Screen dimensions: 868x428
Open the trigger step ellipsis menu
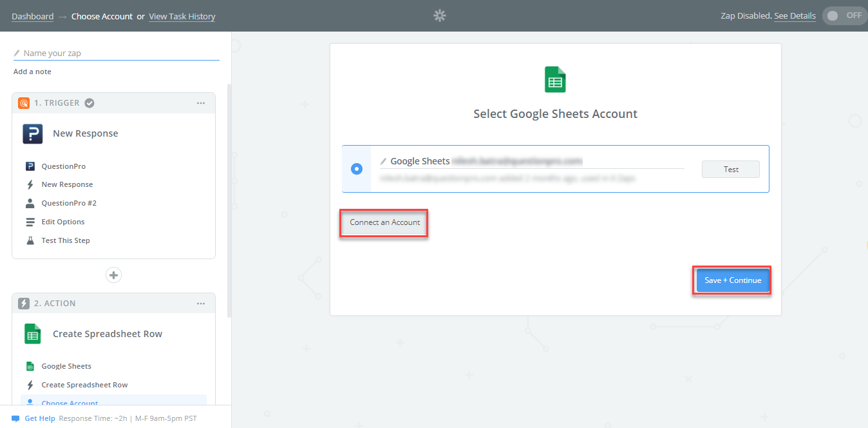[x=200, y=102]
